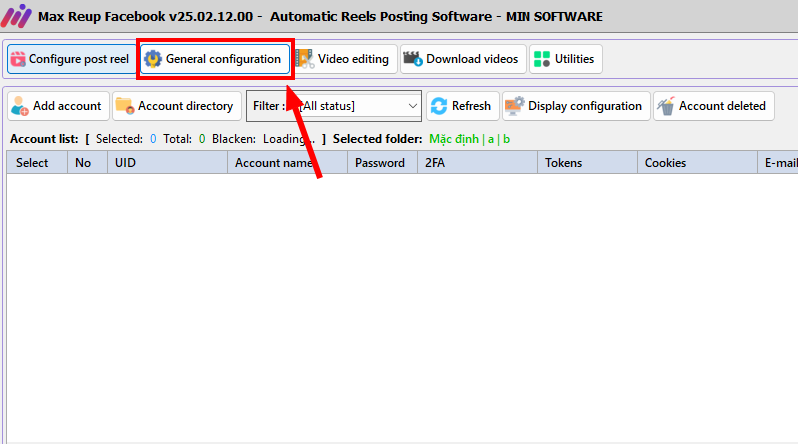
Task: Click the Refresh circular arrows icon
Action: (439, 106)
